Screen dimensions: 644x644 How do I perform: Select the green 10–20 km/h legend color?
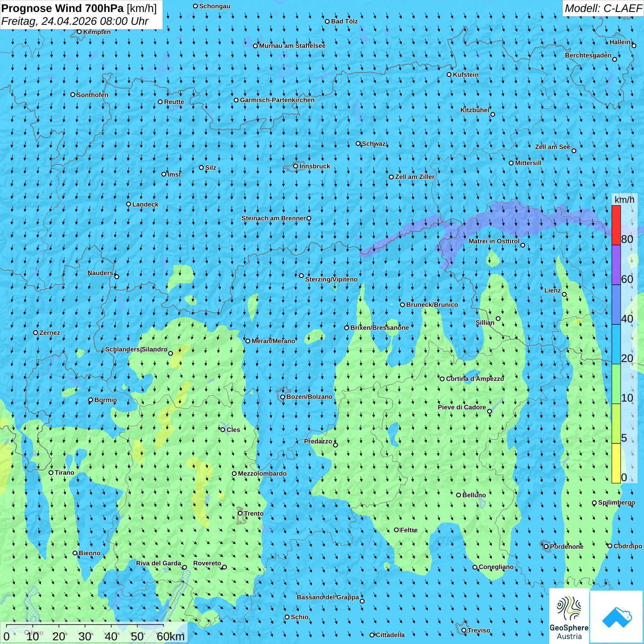point(616,384)
